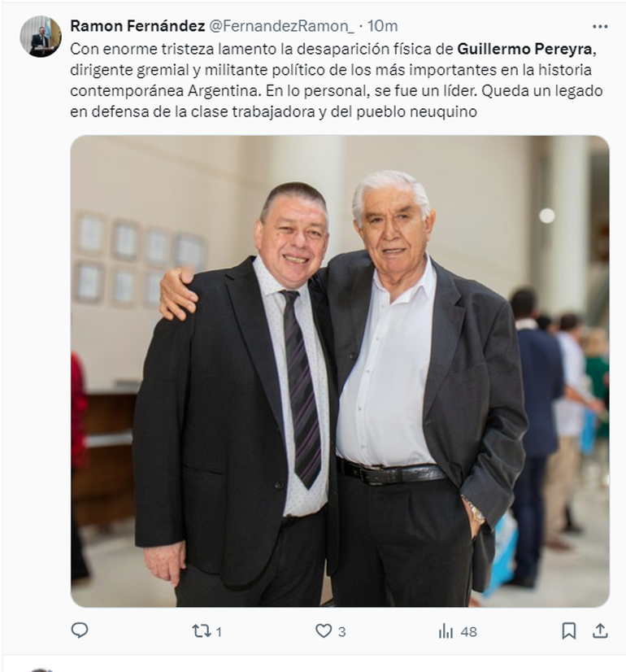The image size is (626, 672).
Task: Enlarge the attached photo of two men
Action: tap(340, 371)
